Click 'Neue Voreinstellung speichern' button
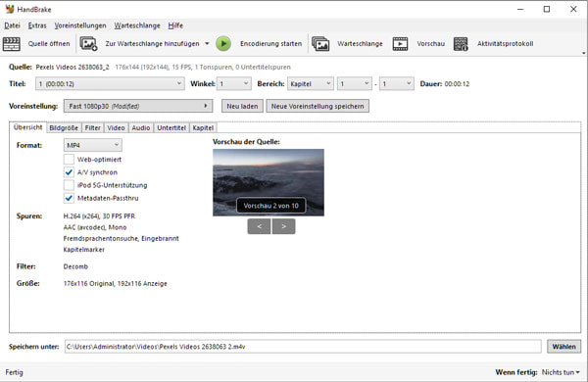This screenshot has width=588, height=382. click(x=318, y=106)
